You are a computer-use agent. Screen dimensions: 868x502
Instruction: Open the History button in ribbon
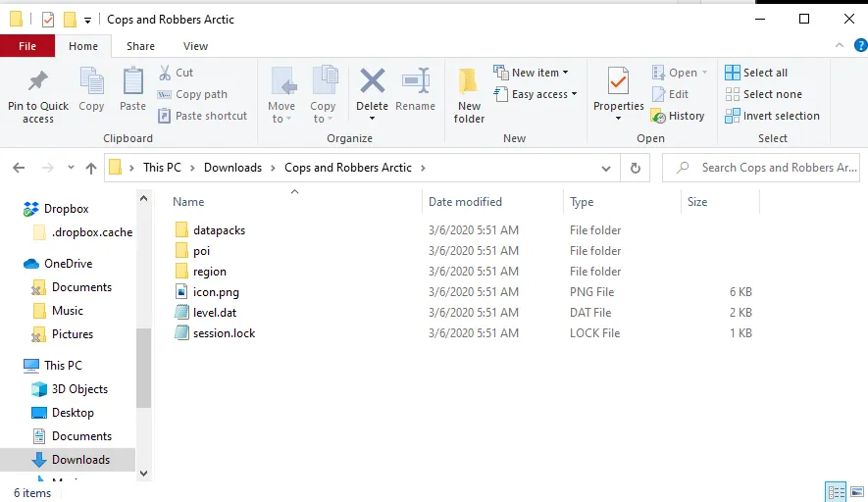pos(678,116)
